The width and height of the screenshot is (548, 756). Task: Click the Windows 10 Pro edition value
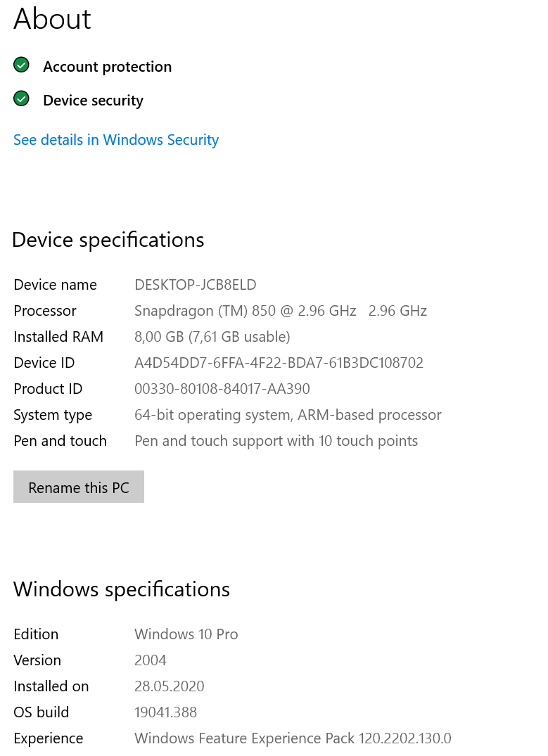[x=186, y=634]
